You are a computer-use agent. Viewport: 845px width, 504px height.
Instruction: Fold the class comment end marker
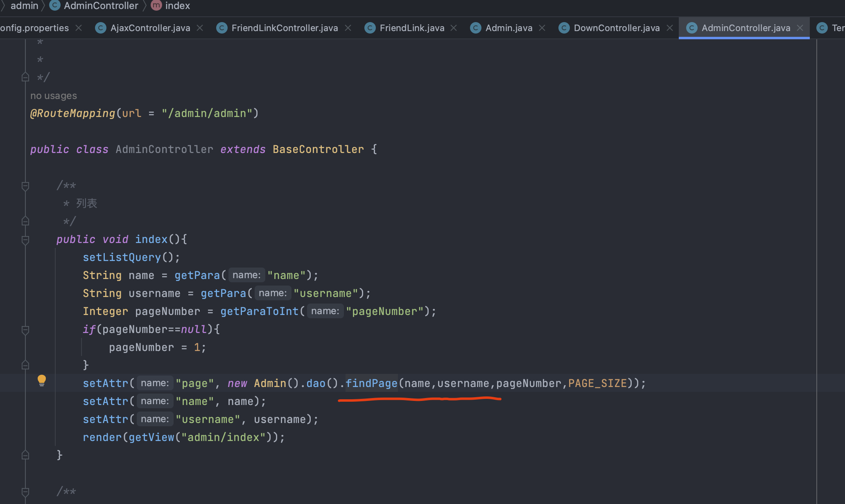(25, 77)
